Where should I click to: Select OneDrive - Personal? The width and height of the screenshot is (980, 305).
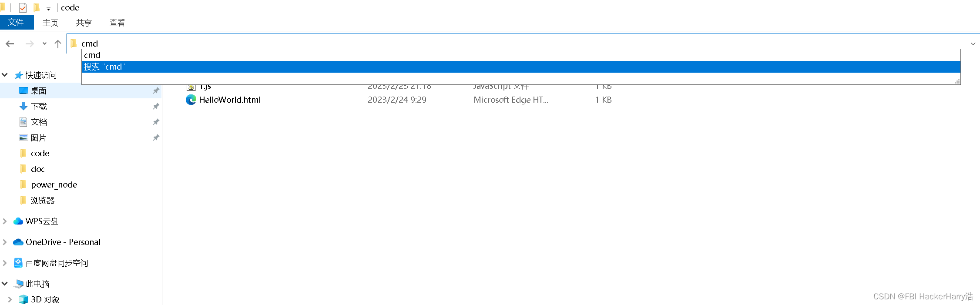click(63, 242)
